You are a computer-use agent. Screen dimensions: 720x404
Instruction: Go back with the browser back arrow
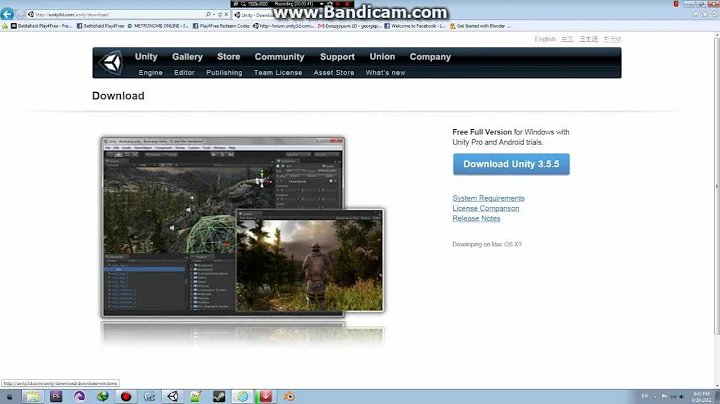tap(7, 14)
